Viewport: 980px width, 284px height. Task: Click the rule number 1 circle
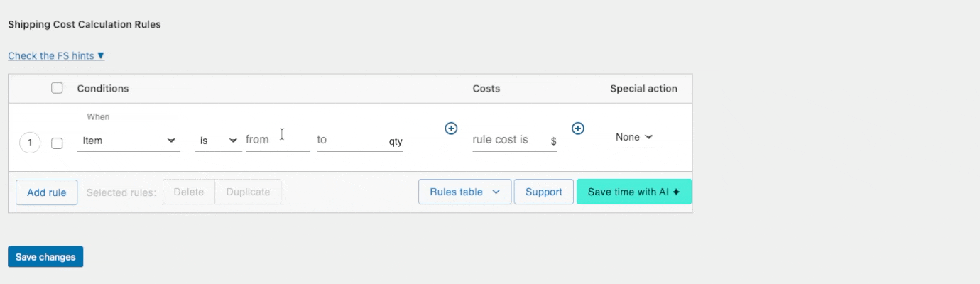pos(30,143)
